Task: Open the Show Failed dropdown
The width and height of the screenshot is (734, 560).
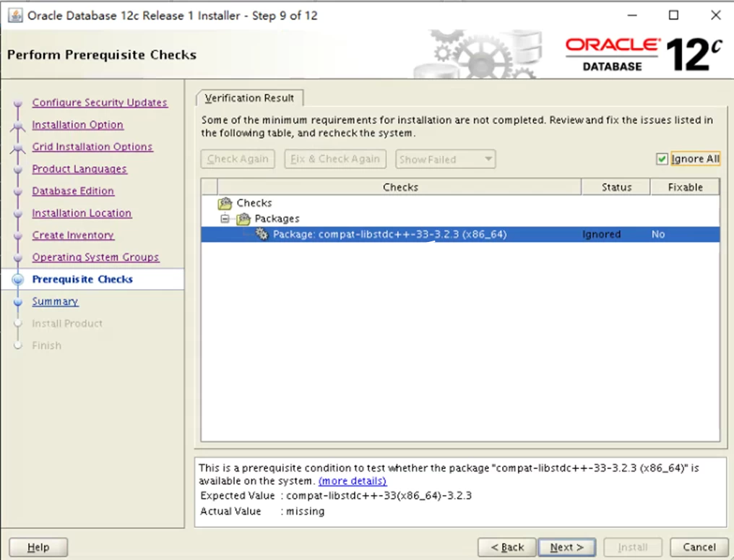Action: pyautogui.click(x=445, y=159)
